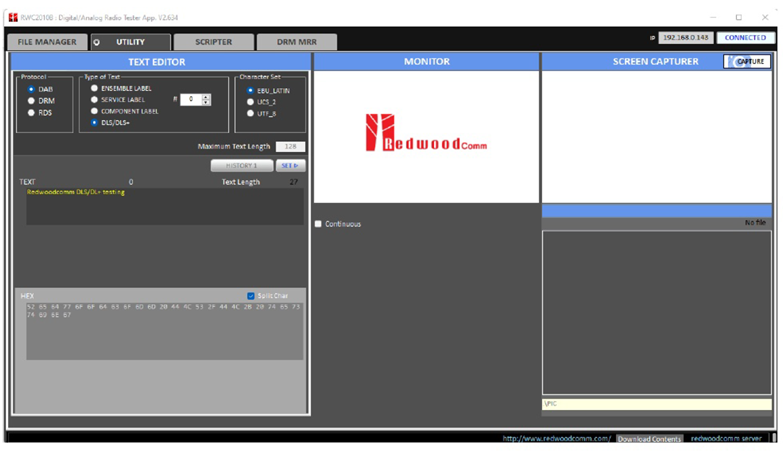This screenshot has height=453, width=783.
Task: Click the CAPTURE button
Action: [x=747, y=61]
